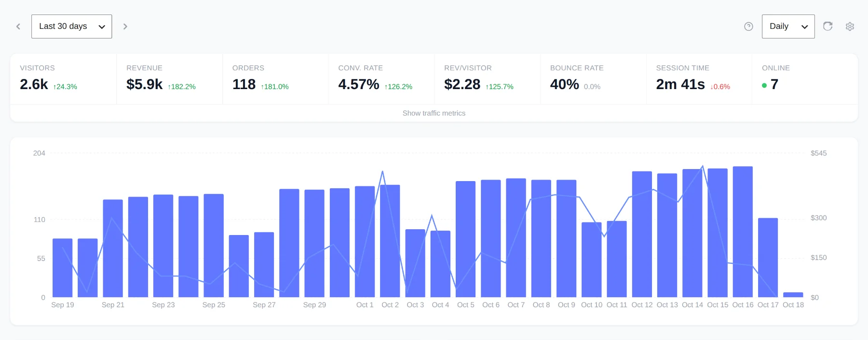Image resolution: width=868 pixels, height=340 pixels.
Task: Open the help question mark icon
Action: tap(748, 26)
